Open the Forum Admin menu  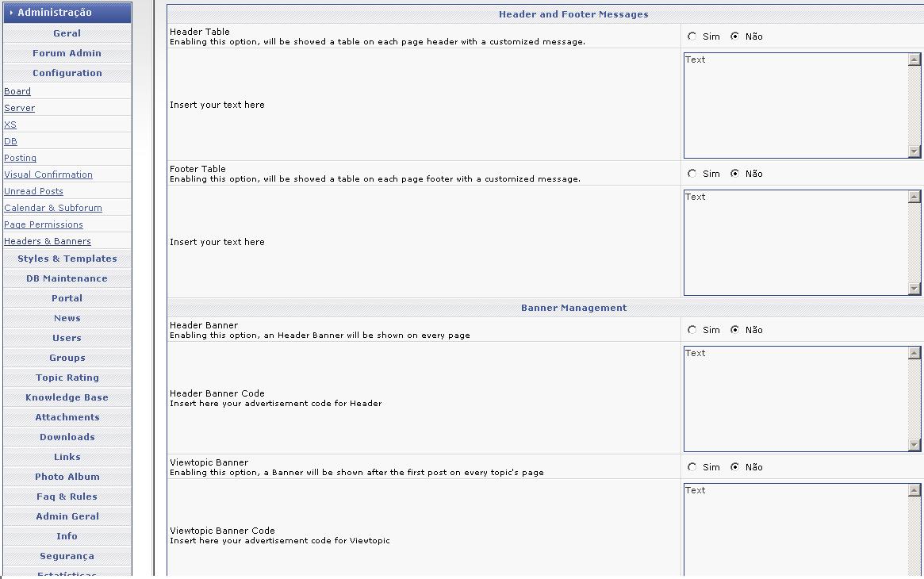pos(67,53)
